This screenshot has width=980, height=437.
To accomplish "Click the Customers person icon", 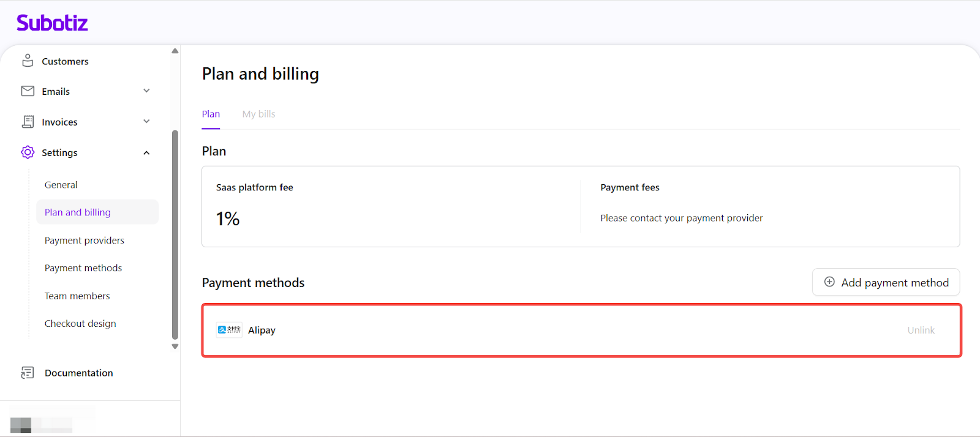I will pyautogui.click(x=28, y=61).
